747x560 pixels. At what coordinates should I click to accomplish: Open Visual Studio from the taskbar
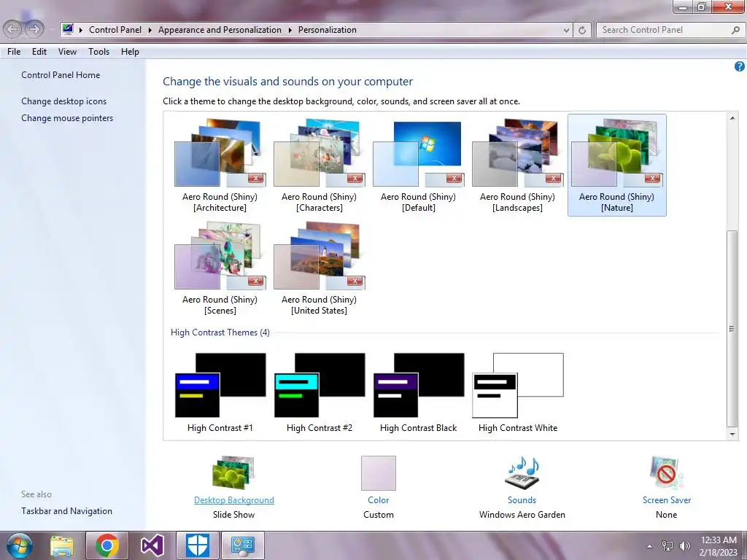152,545
